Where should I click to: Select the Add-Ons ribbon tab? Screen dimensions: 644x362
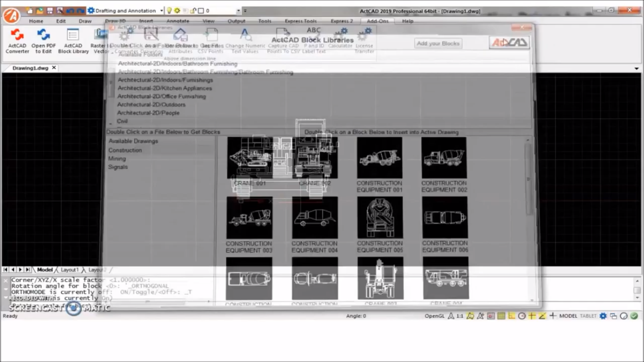point(378,21)
